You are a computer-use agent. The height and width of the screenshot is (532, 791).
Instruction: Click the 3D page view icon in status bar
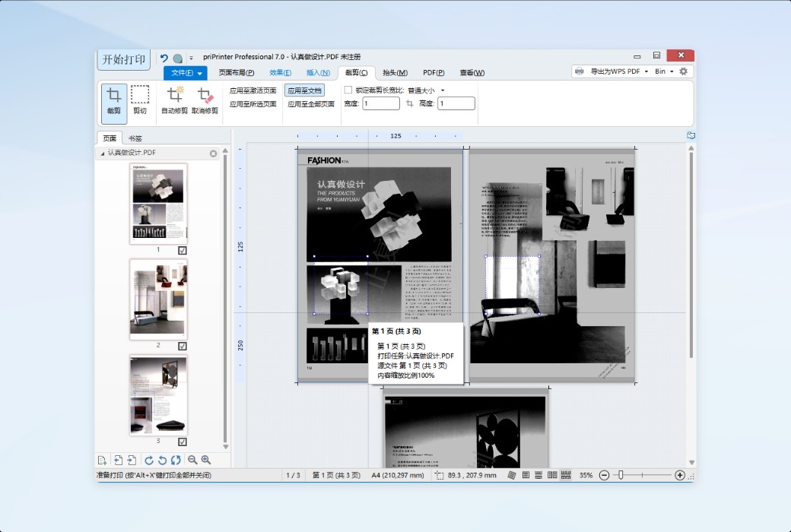coord(512,475)
